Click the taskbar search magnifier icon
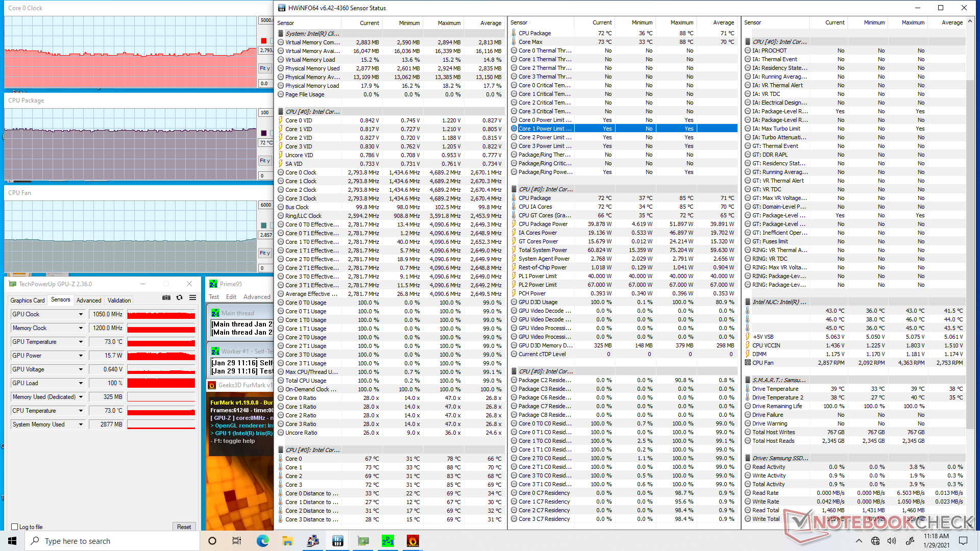 click(x=35, y=541)
